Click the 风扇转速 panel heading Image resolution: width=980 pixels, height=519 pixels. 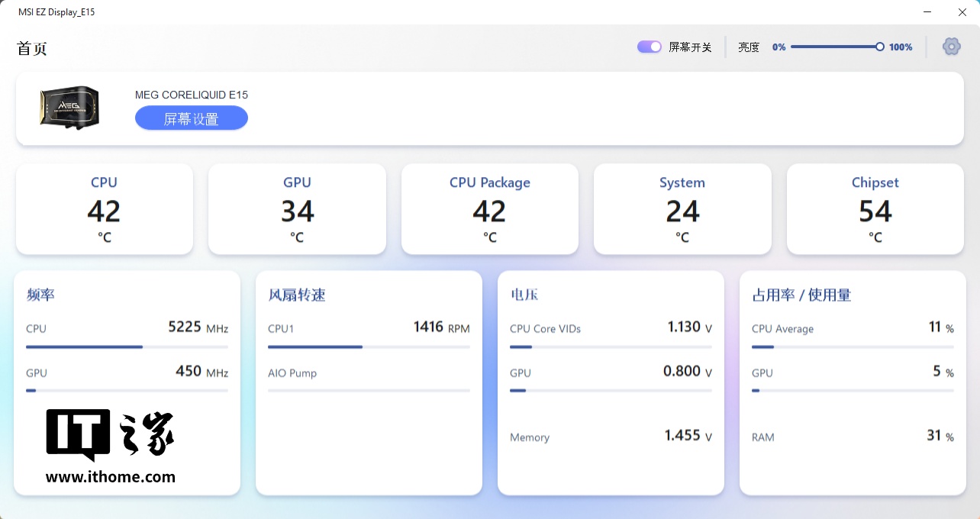coord(297,295)
